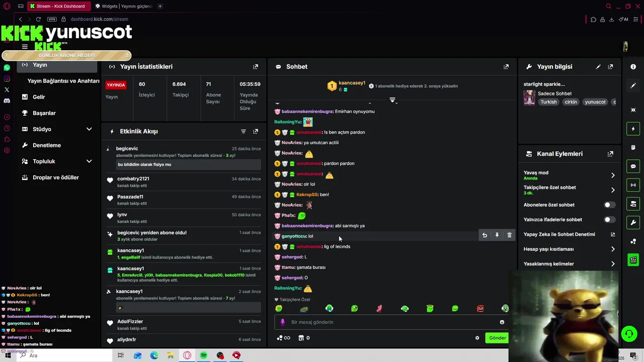The width and height of the screenshot is (644, 362).
Task: Open the Denetleme menu item
Action: pyautogui.click(x=47, y=145)
